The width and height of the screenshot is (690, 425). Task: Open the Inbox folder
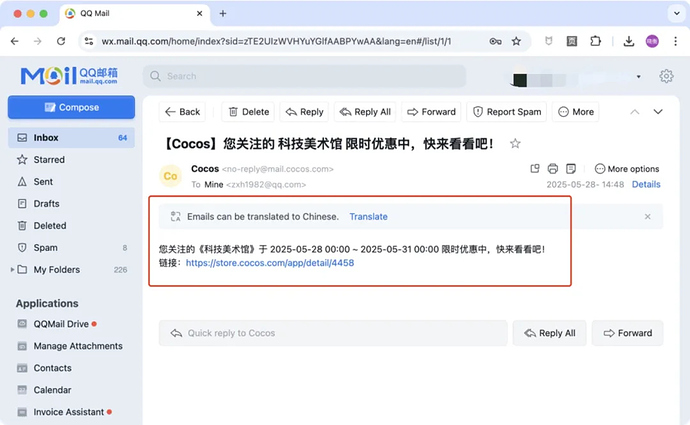pyautogui.click(x=71, y=138)
